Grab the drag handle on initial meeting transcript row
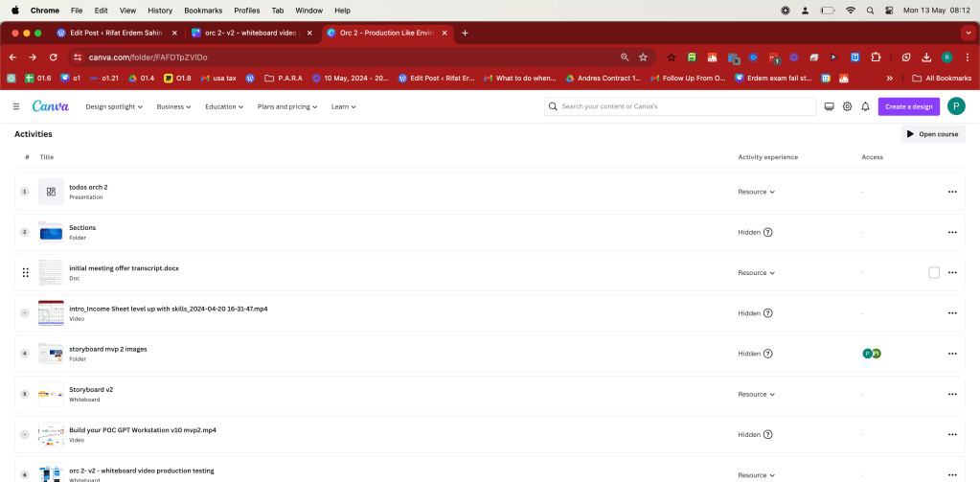Viewport: 980px width, 482px height. [25, 272]
